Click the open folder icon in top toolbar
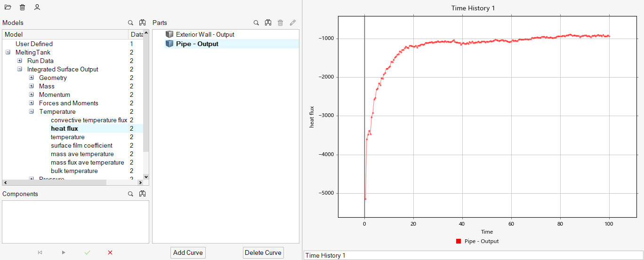This screenshot has height=260, width=644. pyautogui.click(x=8, y=7)
